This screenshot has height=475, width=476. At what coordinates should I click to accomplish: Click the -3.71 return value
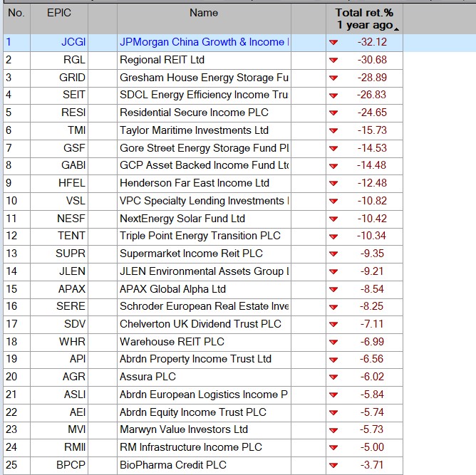coord(372,465)
